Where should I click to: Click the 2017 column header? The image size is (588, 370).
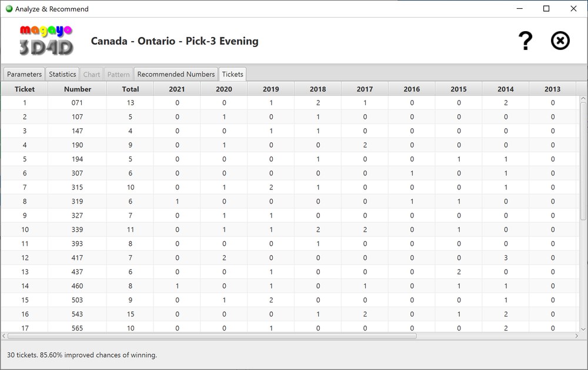coord(365,89)
